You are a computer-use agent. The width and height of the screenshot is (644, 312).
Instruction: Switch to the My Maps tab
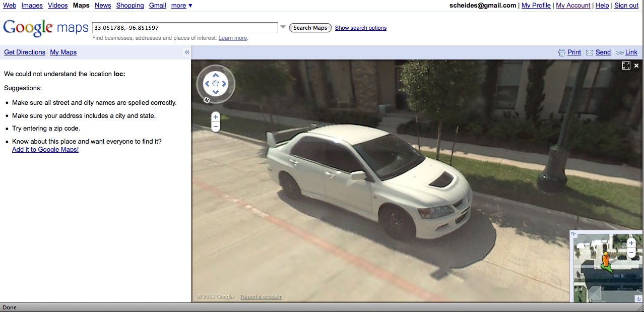click(x=63, y=52)
